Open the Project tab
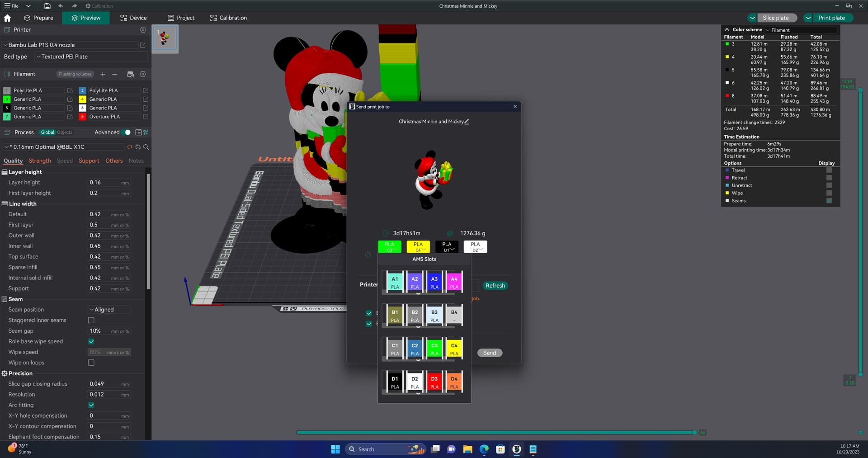This screenshot has width=868, height=458. (x=181, y=18)
